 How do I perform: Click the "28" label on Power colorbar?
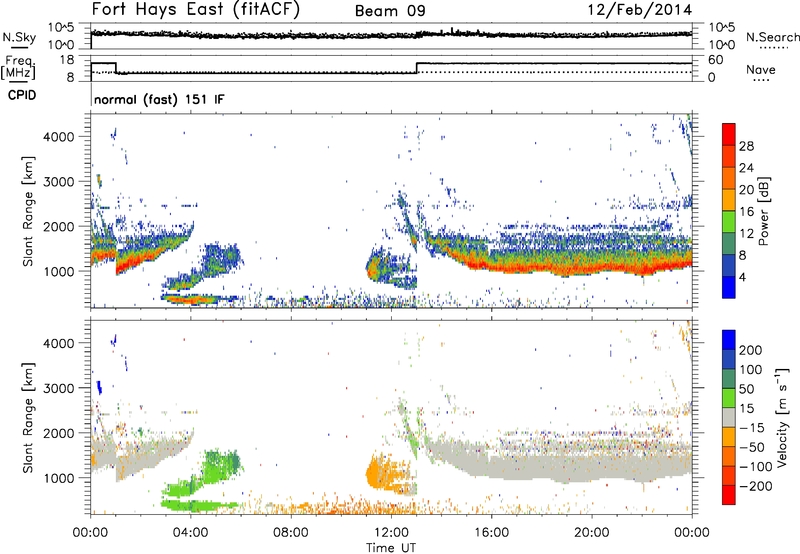746,146
